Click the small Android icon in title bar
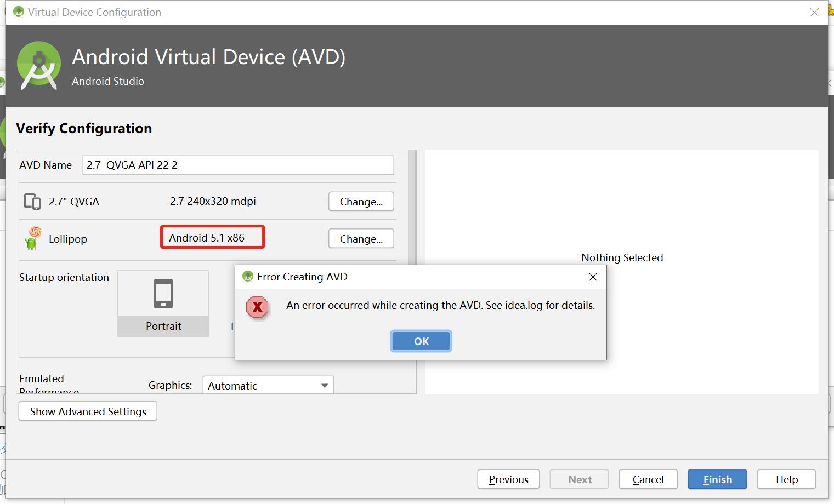The width and height of the screenshot is (834, 504). click(19, 12)
